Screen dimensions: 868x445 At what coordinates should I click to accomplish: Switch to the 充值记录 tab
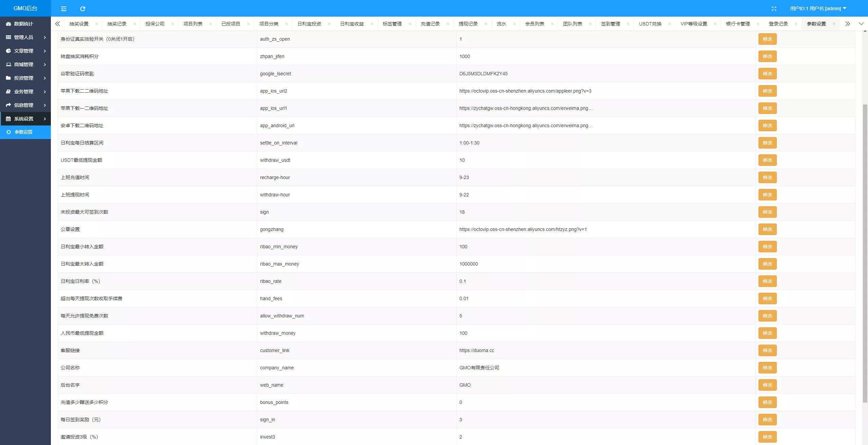coord(430,24)
